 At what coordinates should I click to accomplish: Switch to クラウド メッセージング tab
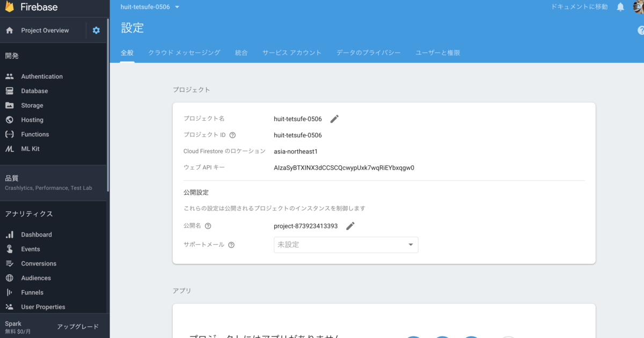click(184, 53)
